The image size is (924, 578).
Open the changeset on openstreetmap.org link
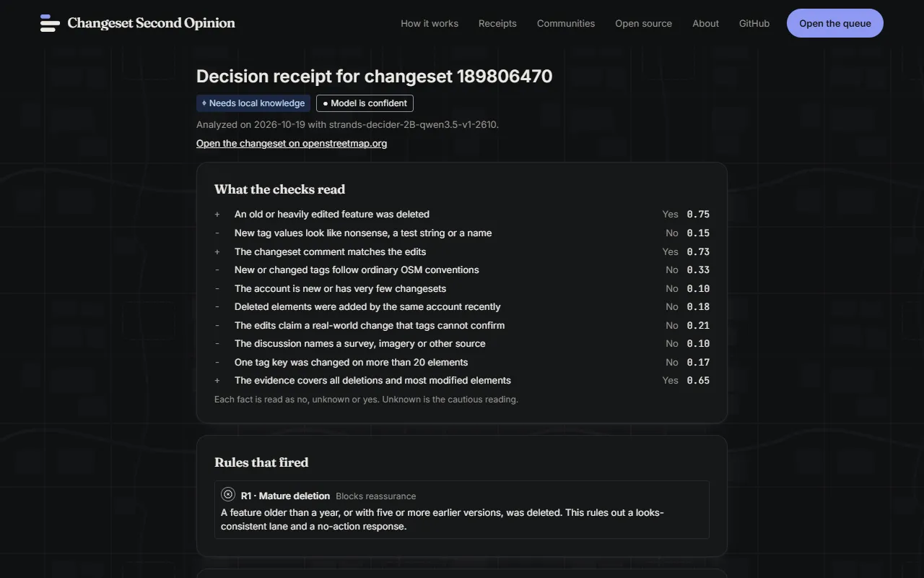pos(292,143)
